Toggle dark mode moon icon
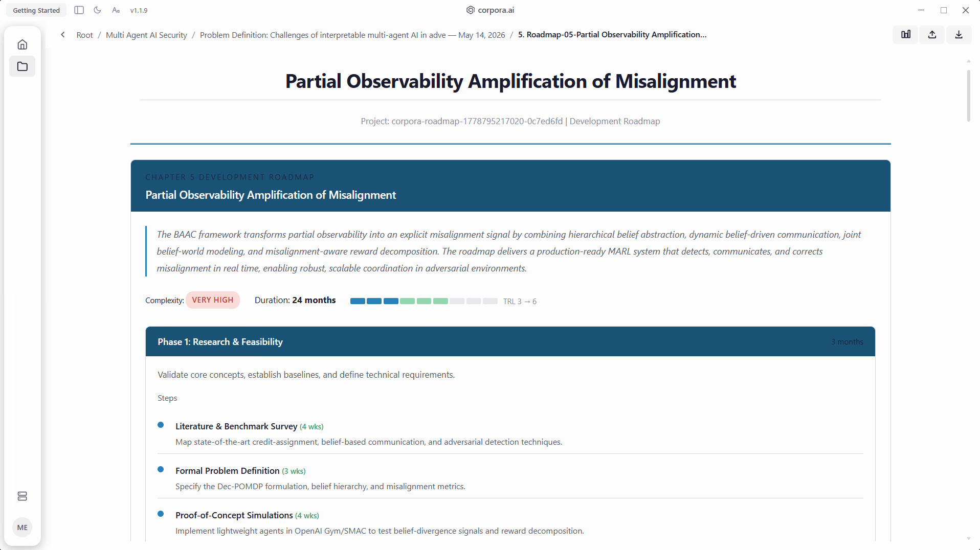The image size is (980, 550). [x=98, y=10]
